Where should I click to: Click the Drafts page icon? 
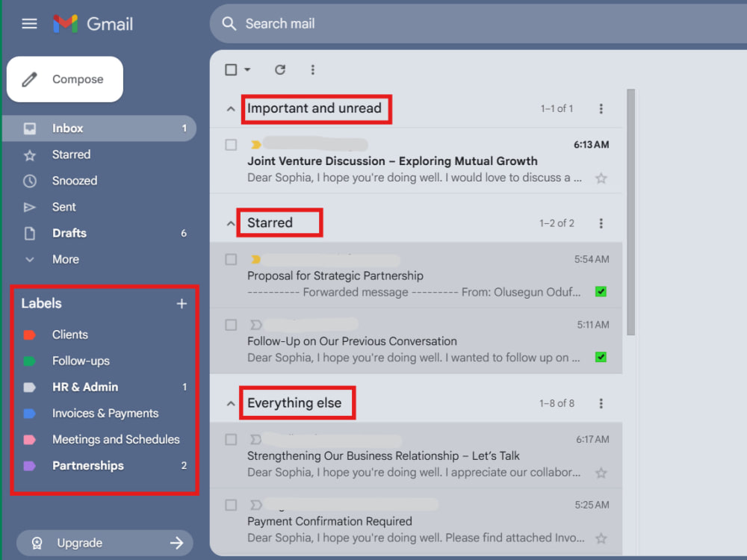coord(30,233)
